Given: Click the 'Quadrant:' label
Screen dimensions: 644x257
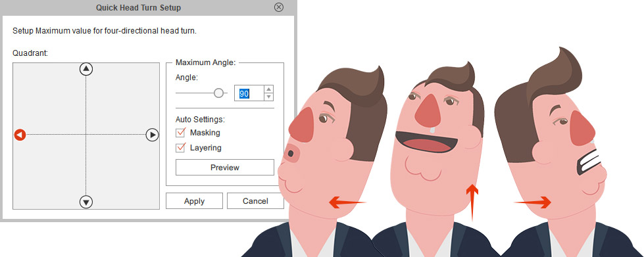Looking at the screenshot, I should click(30, 53).
